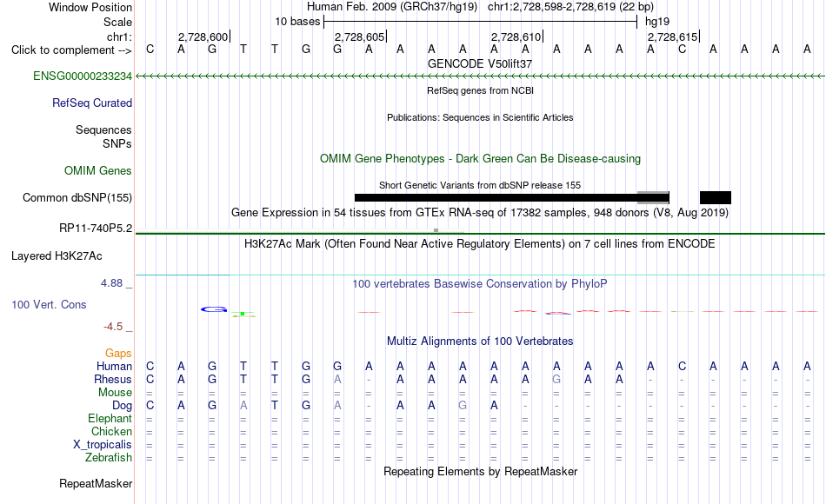Image resolution: width=826 pixels, height=504 pixels.
Task: Click the Elephant species row label
Action: 110,419
